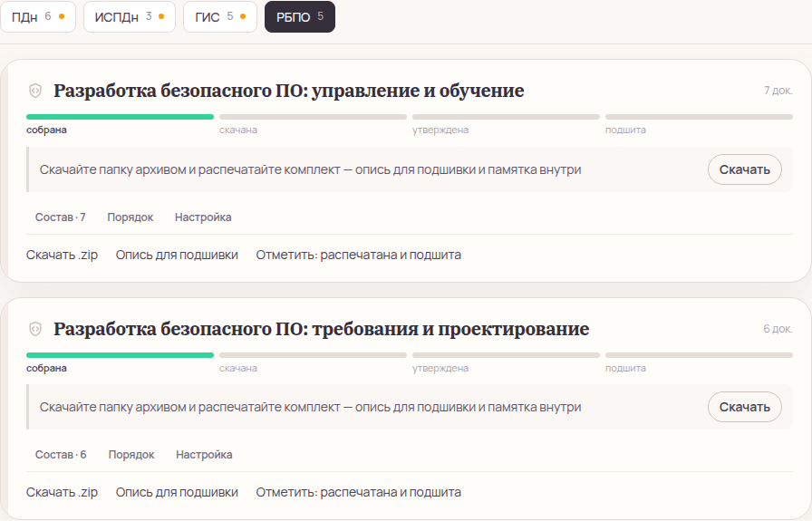Screen dimensions: 812x521
Task: Click 'Скачать .zip' link in 'управление и обучение' card
Action: point(63,255)
